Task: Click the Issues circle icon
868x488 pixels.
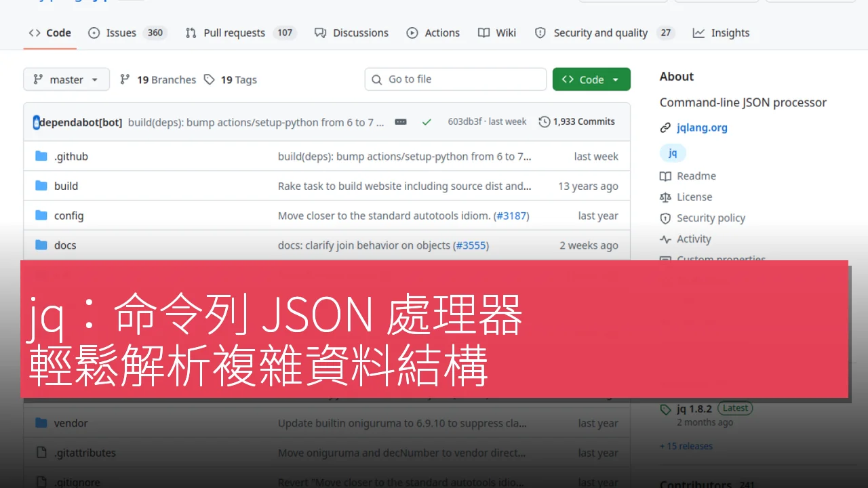Action: (x=94, y=33)
